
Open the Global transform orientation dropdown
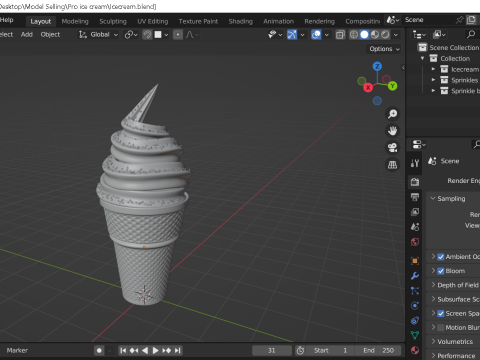(x=98, y=35)
